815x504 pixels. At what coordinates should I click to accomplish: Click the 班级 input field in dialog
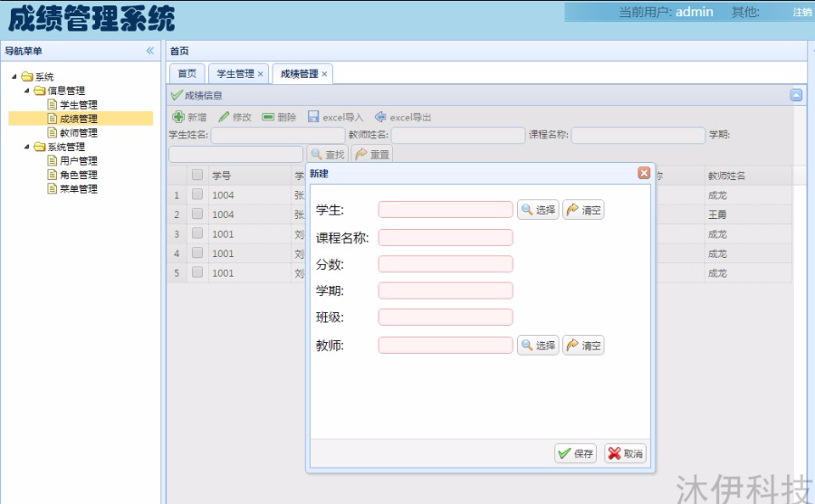(x=446, y=317)
